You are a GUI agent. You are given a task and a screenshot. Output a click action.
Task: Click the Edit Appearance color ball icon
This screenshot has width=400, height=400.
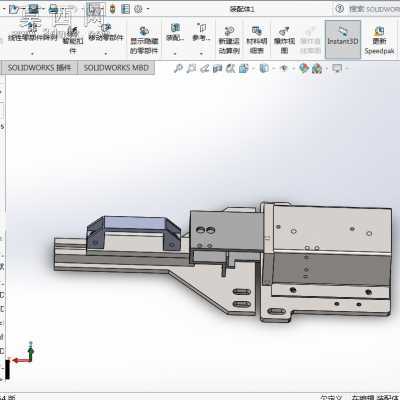(x=304, y=69)
